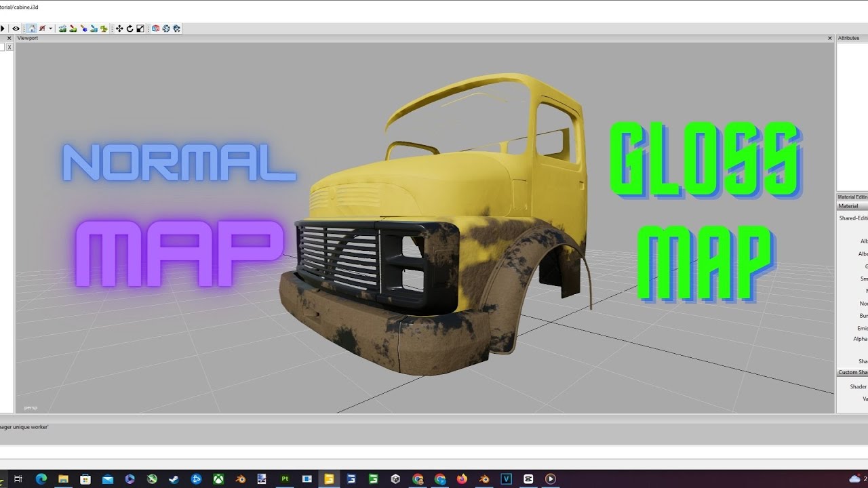Close the Viewport panel
This screenshot has height=488, width=868.
(x=829, y=39)
